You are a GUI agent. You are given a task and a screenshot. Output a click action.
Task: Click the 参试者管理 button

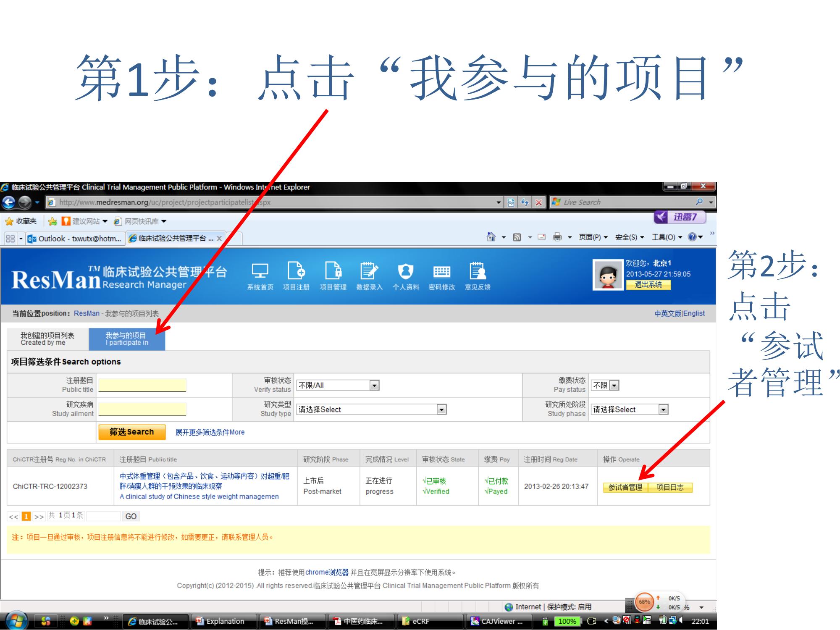[x=625, y=487]
